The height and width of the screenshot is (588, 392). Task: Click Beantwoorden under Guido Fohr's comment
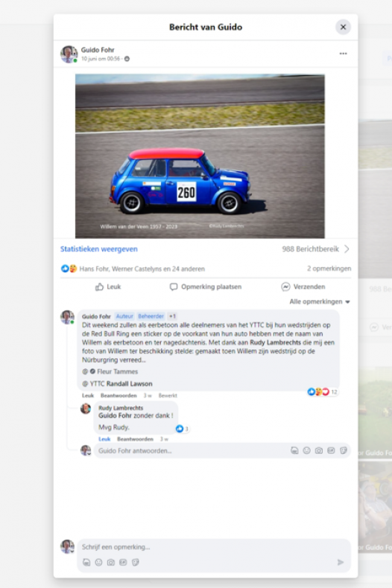[x=118, y=396]
